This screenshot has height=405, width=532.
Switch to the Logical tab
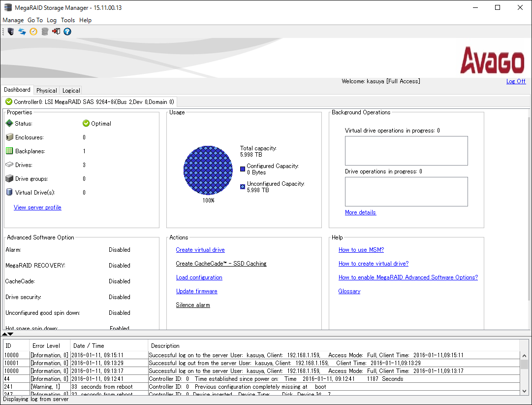(71, 90)
